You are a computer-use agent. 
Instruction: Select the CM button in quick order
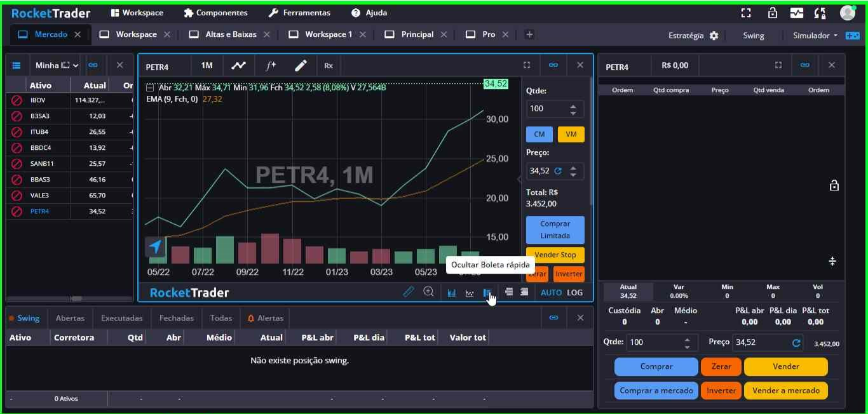539,135
